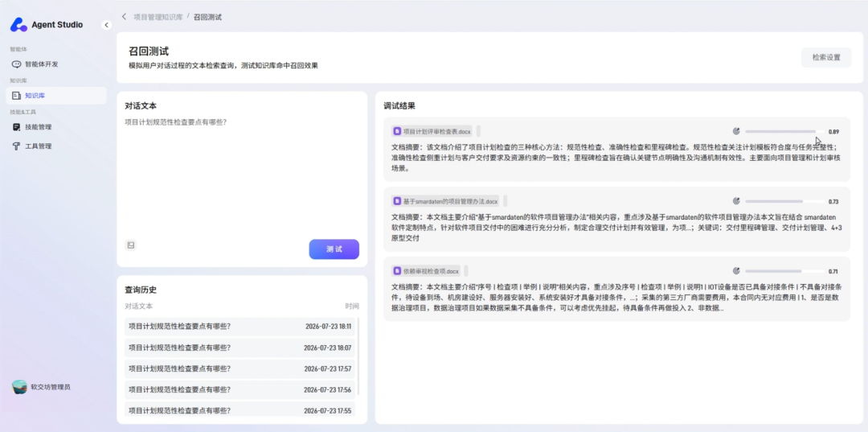Select the history row dated 2026-07-23 18:07
868x432 pixels.
(x=240, y=348)
